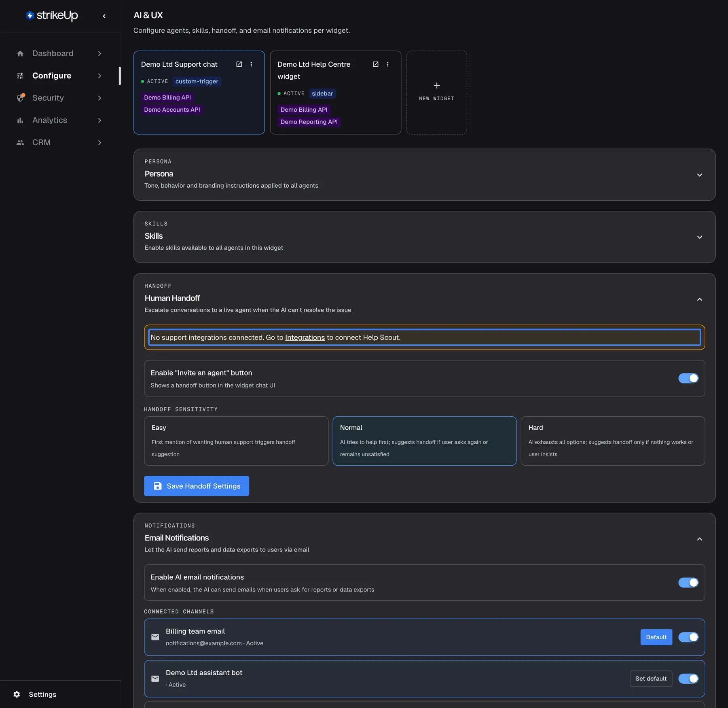728x708 pixels.
Task: Toggle the "Invite an agent" button switch
Action: click(688, 378)
